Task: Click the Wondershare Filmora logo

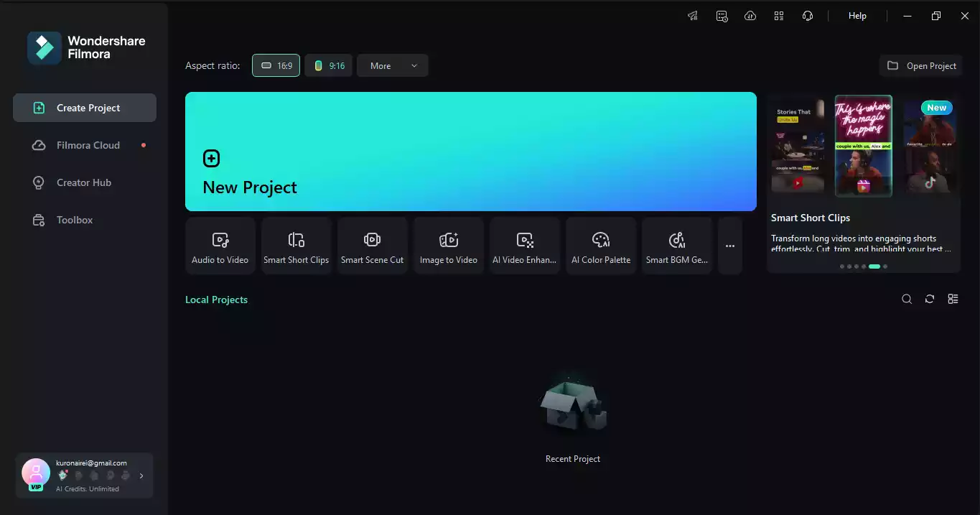Action: pos(86,47)
